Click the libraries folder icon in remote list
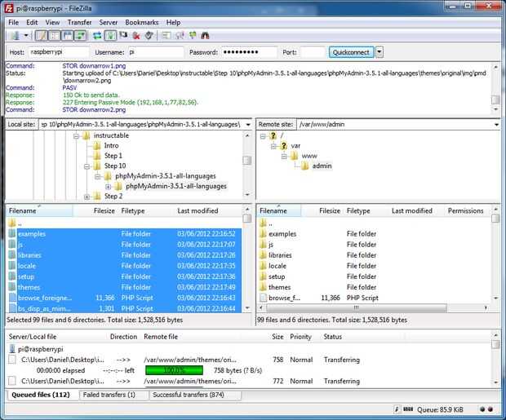Viewport: 506px width, 420px height. (x=263, y=255)
